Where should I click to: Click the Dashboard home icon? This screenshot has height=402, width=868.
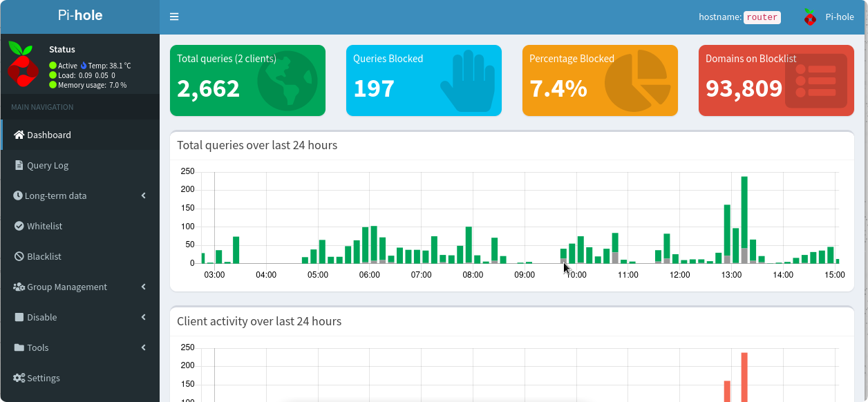click(x=19, y=135)
